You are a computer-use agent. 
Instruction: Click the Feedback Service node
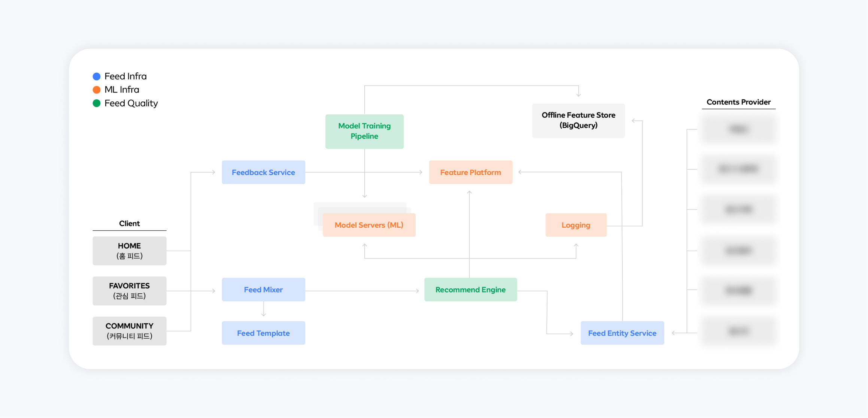(263, 172)
